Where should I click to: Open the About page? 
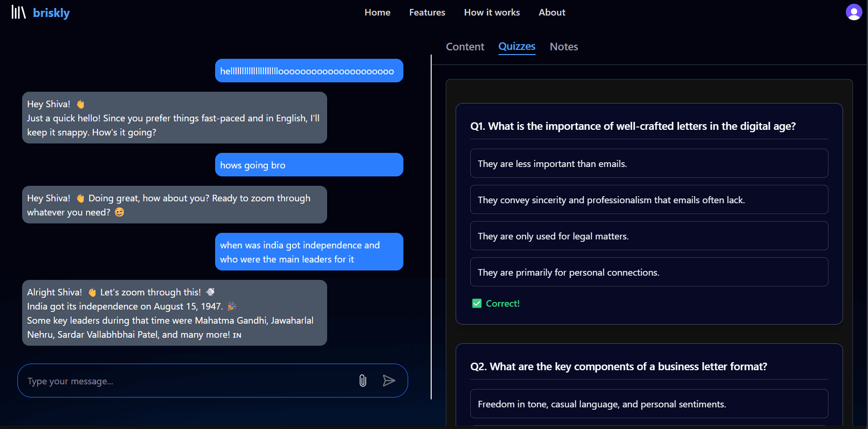(x=552, y=12)
